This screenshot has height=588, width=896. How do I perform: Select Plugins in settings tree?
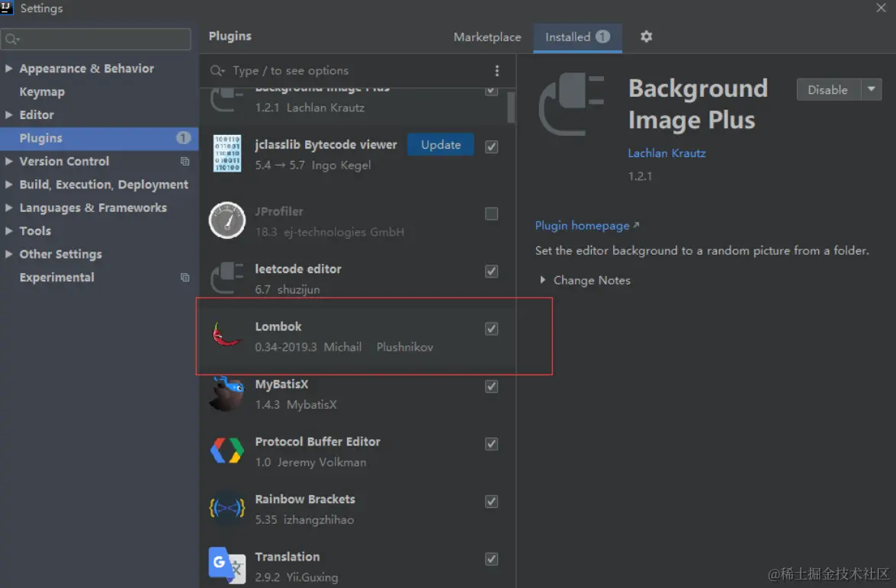[x=40, y=138]
